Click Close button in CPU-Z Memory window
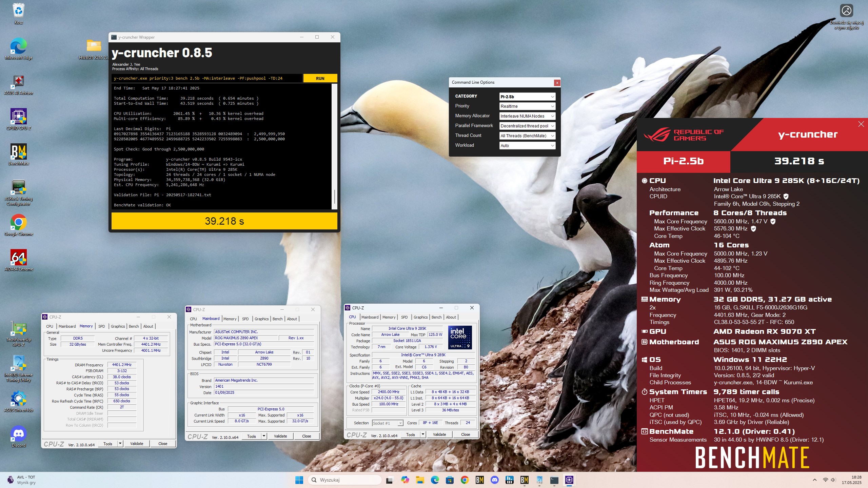The height and width of the screenshot is (488, 868). click(163, 444)
